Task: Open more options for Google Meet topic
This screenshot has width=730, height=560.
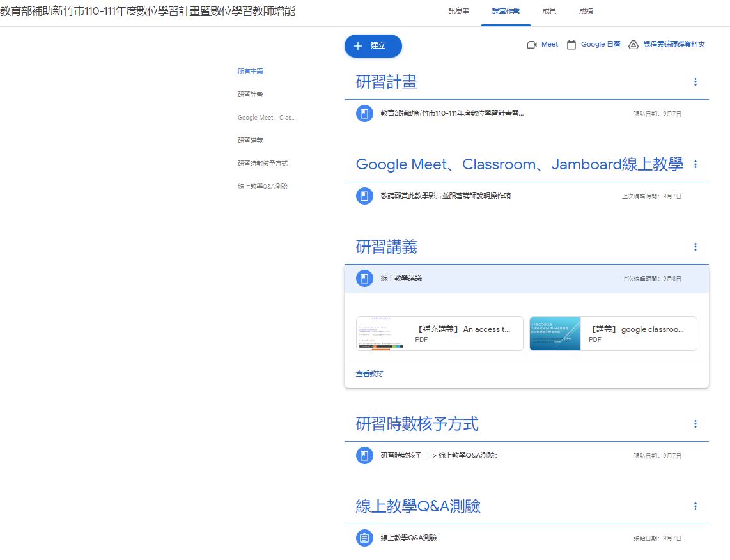Action: (x=695, y=164)
